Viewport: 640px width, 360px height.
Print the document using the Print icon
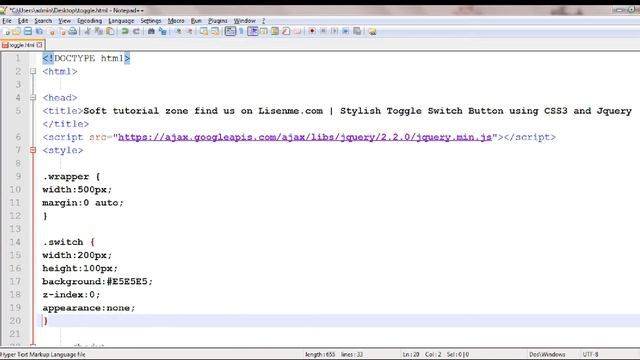[73, 31]
